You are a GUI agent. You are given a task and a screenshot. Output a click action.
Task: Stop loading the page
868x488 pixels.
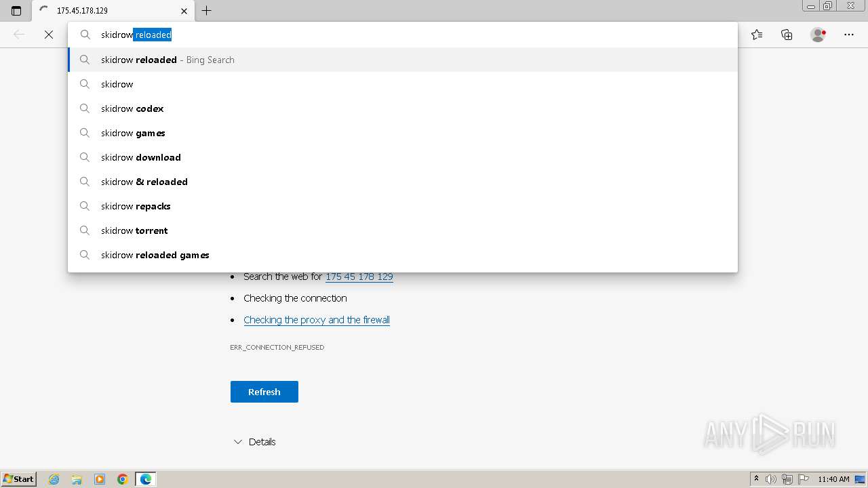pyautogui.click(x=49, y=35)
